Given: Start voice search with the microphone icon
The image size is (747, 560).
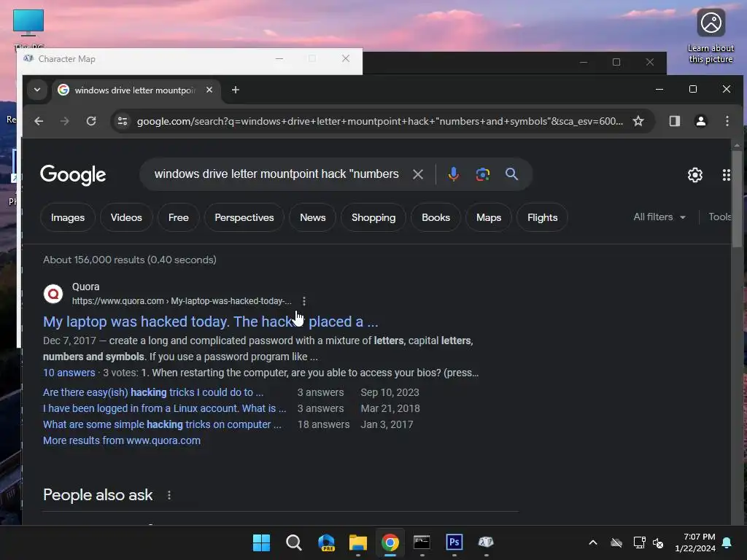Looking at the screenshot, I should [454, 174].
